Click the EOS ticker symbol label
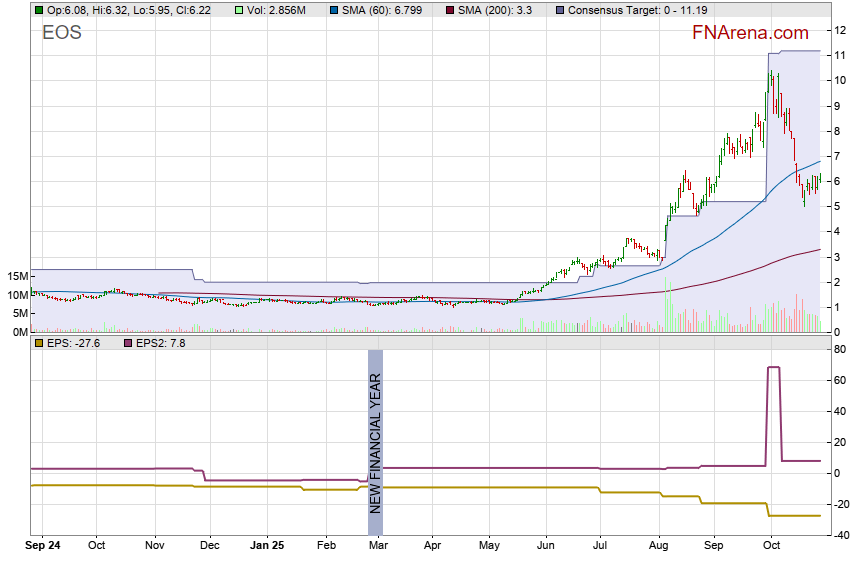 point(62,33)
